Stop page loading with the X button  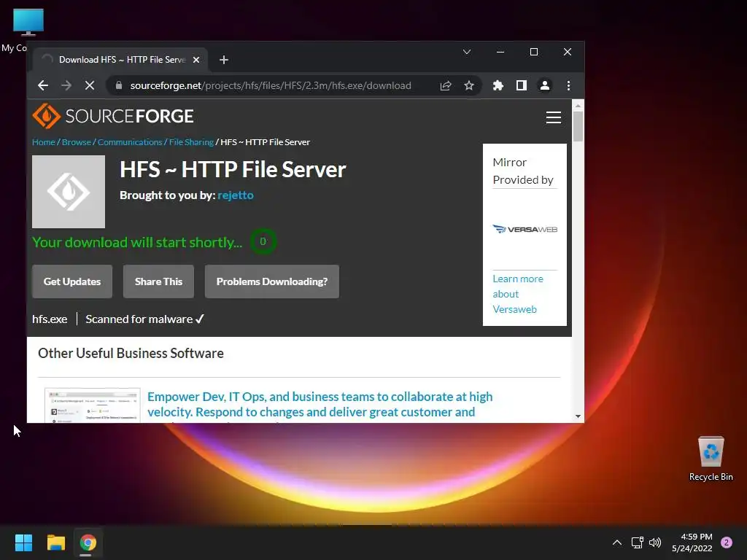pos(90,86)
